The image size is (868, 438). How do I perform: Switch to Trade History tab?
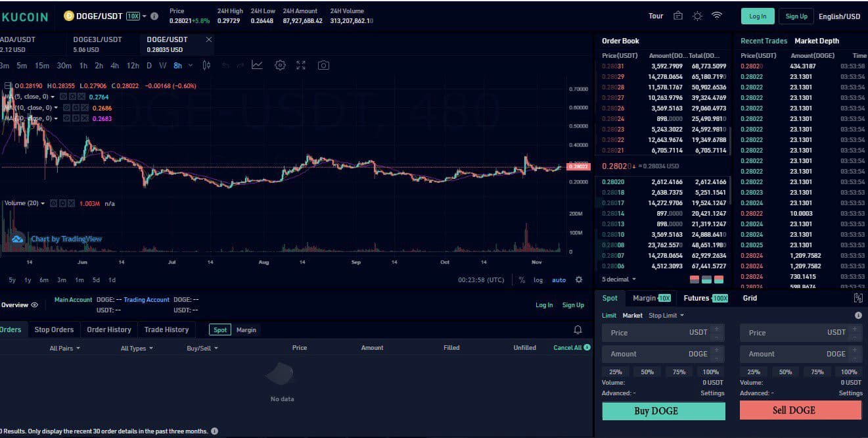pos(166,329)
